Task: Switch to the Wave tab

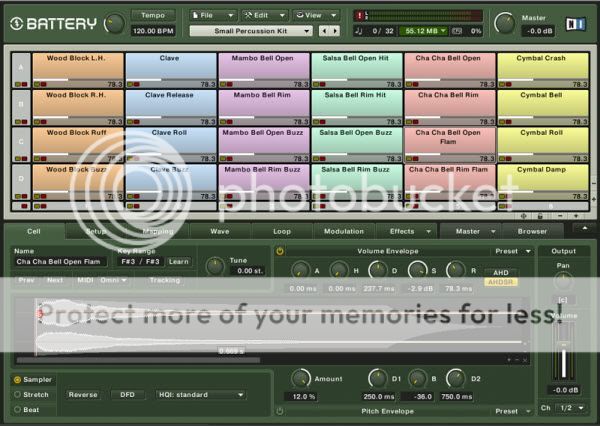Action: 220,231
